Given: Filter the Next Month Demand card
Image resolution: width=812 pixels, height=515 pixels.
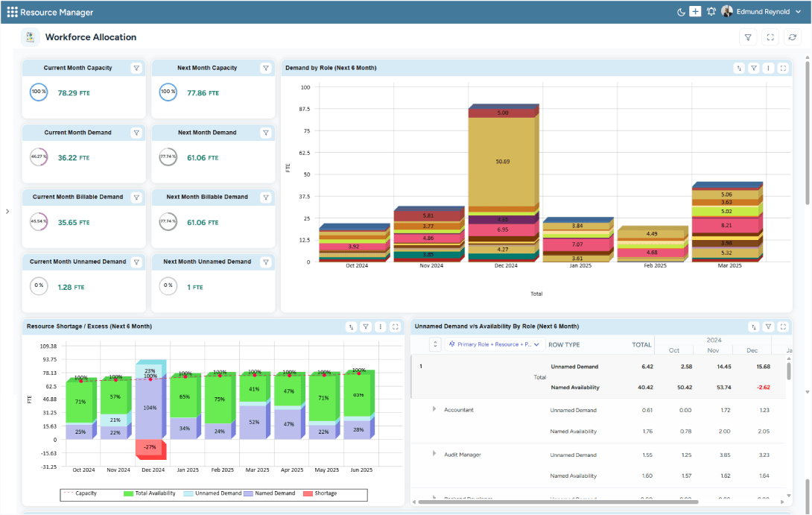Looking at the screenshot, I should tap(266, 133).
